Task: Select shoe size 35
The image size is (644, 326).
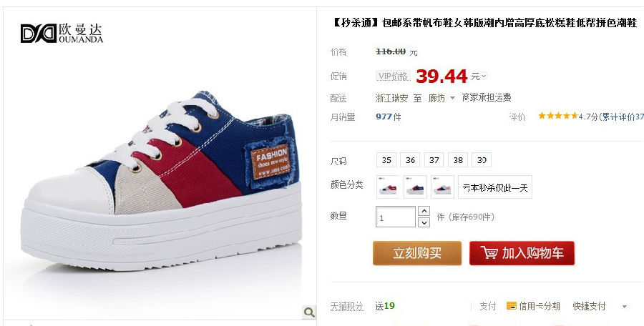Action: point(386,160)
